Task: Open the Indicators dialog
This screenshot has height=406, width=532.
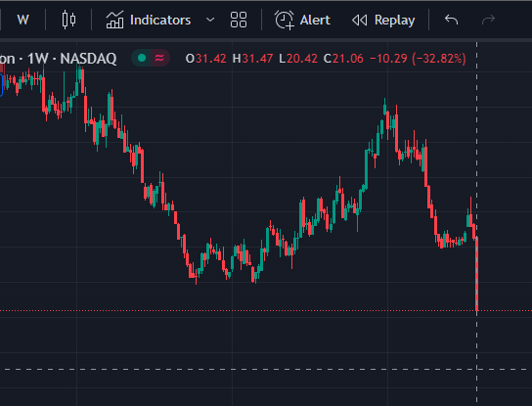Action: 149,20
